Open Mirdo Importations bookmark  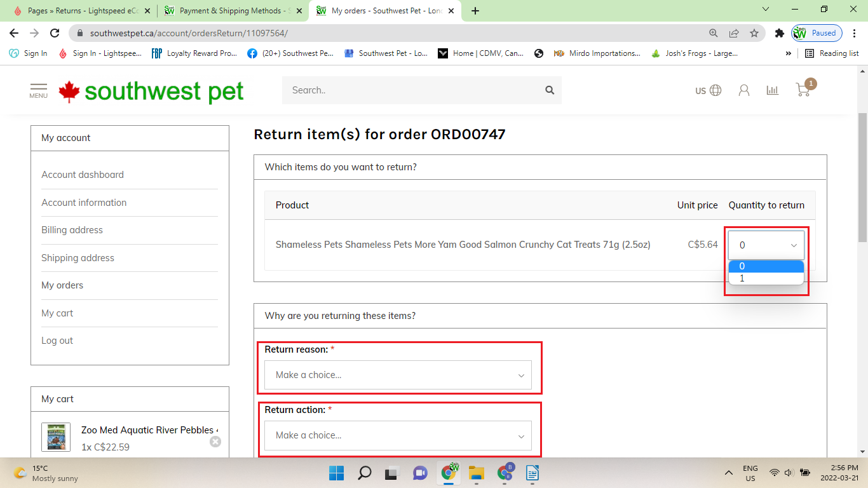597,53
